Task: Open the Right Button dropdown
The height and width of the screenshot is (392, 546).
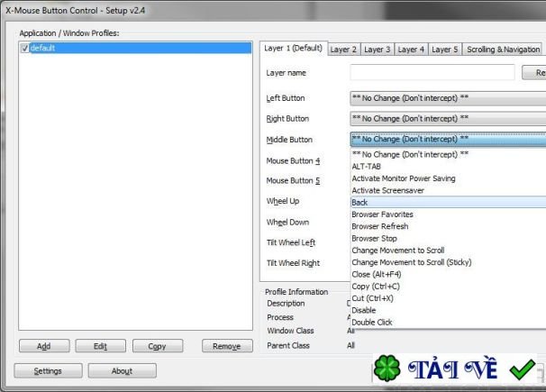Action: (x=448, y=119)
